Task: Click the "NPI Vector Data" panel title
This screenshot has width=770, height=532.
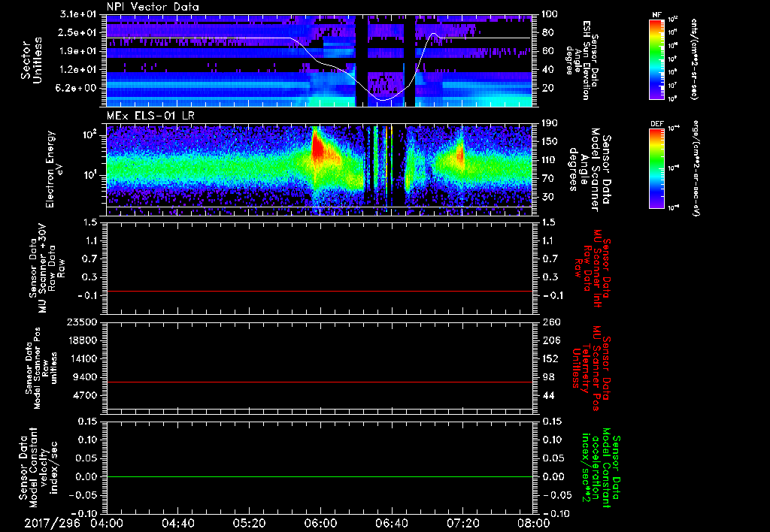Action: pos(153,7)
